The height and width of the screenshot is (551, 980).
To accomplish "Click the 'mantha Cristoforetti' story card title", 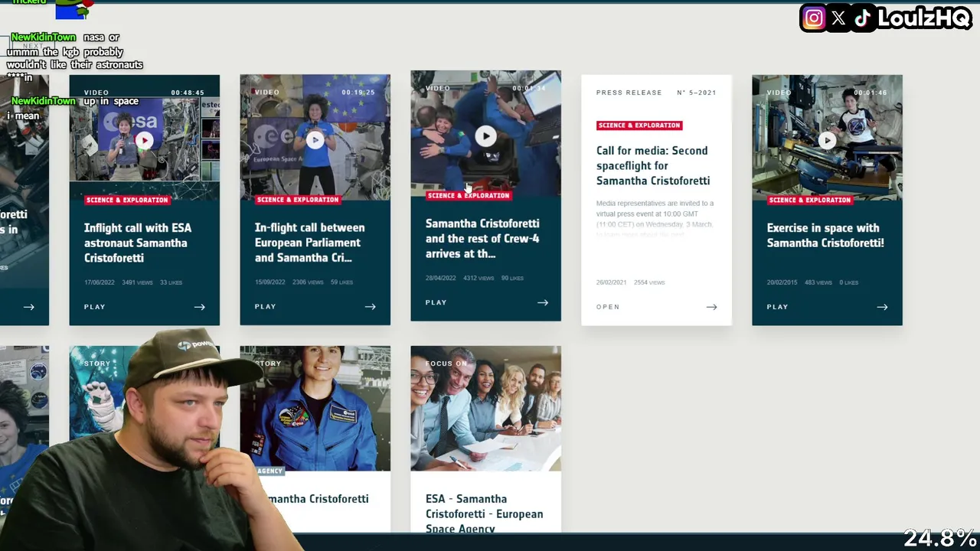I will pos(318,499).
